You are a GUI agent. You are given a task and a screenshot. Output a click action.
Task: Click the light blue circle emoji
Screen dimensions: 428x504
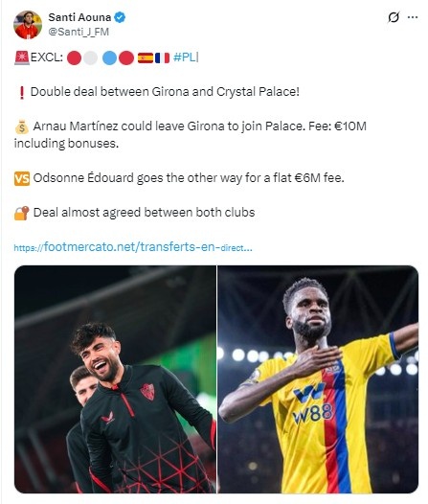pos(109,58)
